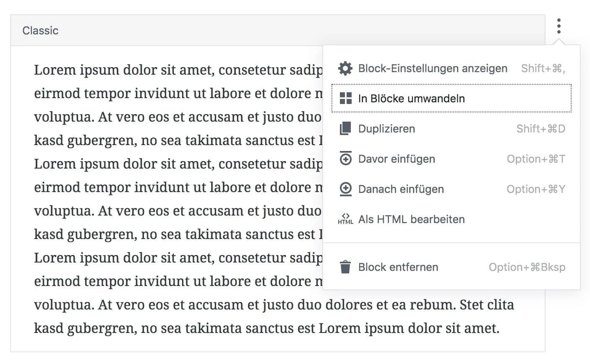Viewport: 590px width, 364px height.
Task: Choose 'Davor einfügen' option
Action: click(x=397, y=159)
